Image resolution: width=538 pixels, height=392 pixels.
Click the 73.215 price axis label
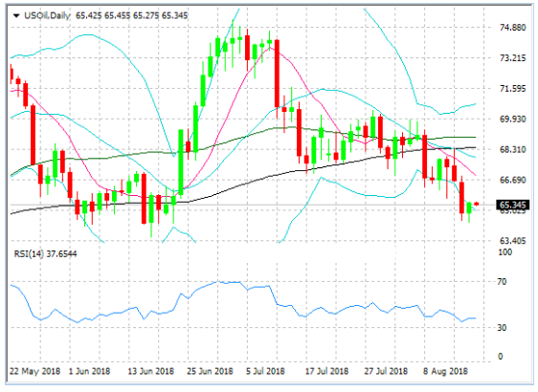(512, 58)
